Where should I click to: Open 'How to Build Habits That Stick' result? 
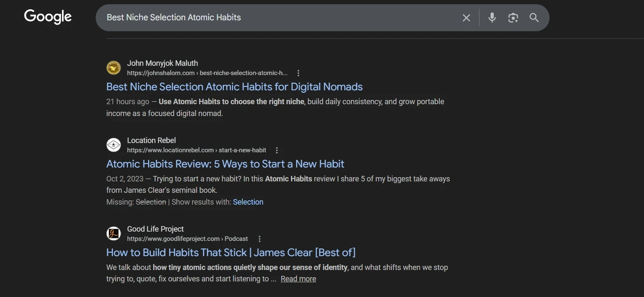click(x=231, y=253)
